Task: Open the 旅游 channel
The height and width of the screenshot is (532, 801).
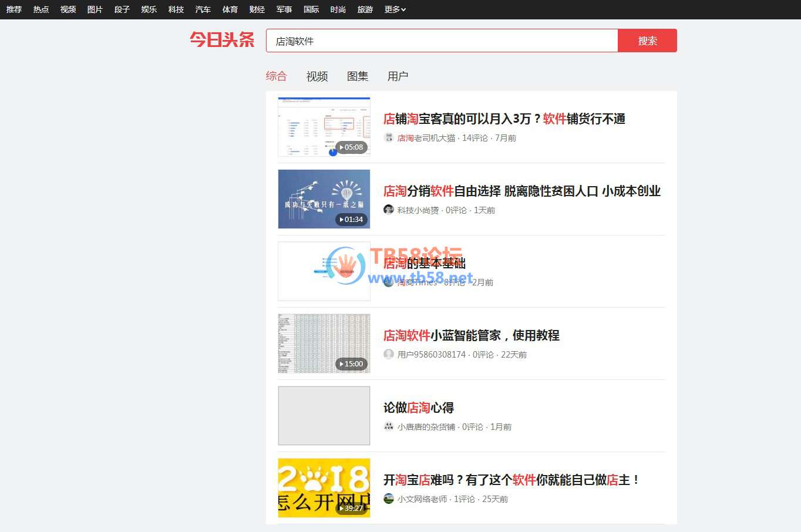Action: [x=365, y=9]
